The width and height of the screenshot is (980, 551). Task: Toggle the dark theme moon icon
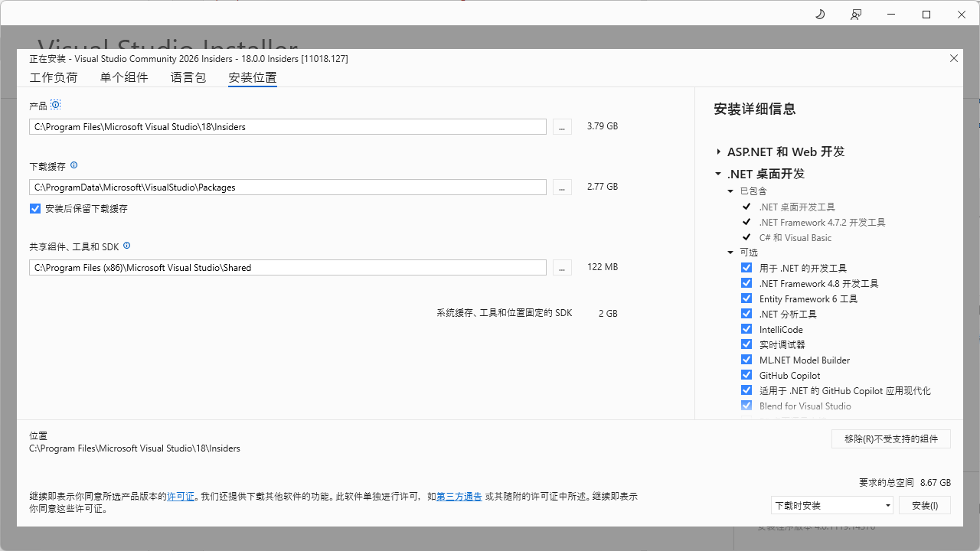tap(820, 15)
